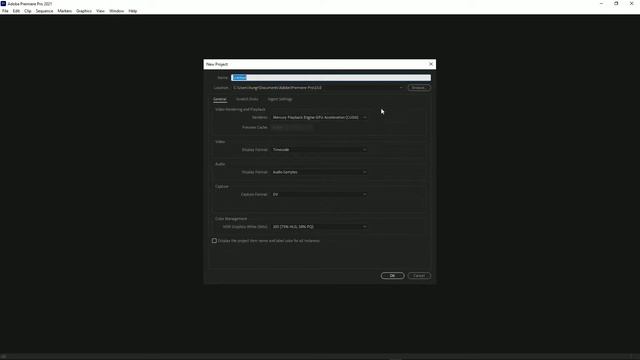The height and width of the screenshot is (360, 640).
Task: Open the Capture Format dropdown
Action: click(319, 195)
